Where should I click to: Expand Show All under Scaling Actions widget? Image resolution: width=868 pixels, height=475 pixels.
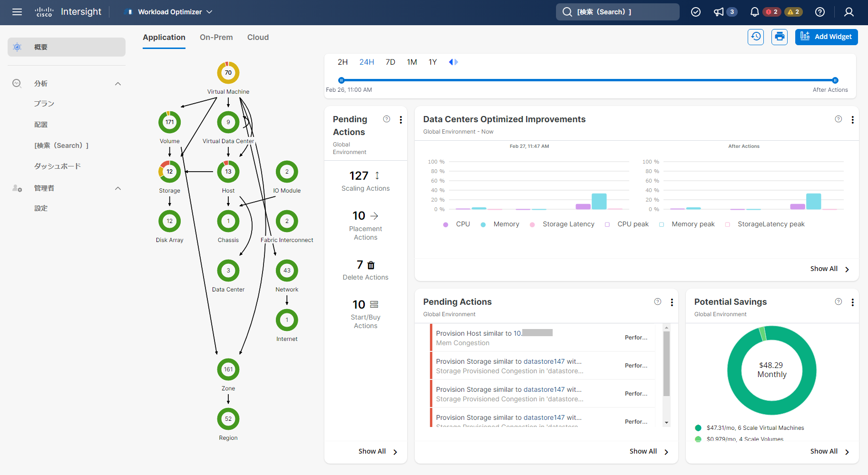378,452
